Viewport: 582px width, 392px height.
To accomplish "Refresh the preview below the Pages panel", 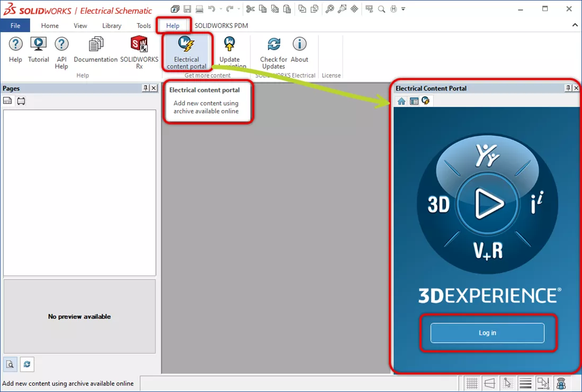I will 27,364.
